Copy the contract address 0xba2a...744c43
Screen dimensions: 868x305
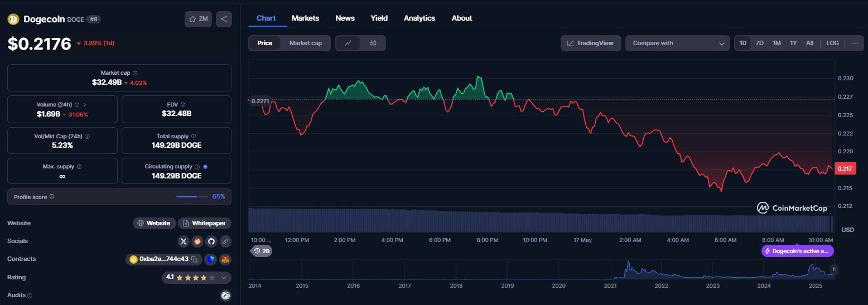(x=194, y=259)
